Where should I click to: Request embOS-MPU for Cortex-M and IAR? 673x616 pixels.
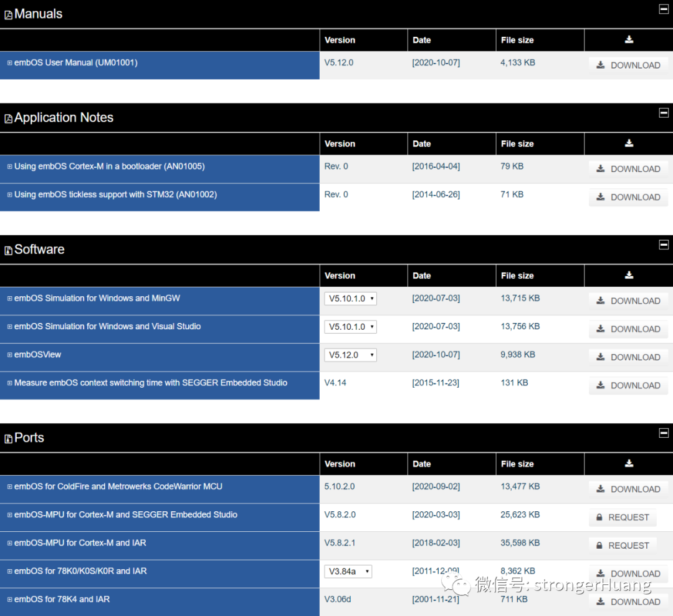pos(623,546)
